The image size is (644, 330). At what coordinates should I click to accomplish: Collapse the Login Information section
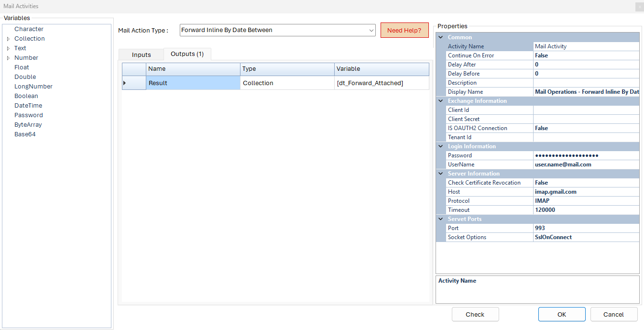(x=440, y=146)
